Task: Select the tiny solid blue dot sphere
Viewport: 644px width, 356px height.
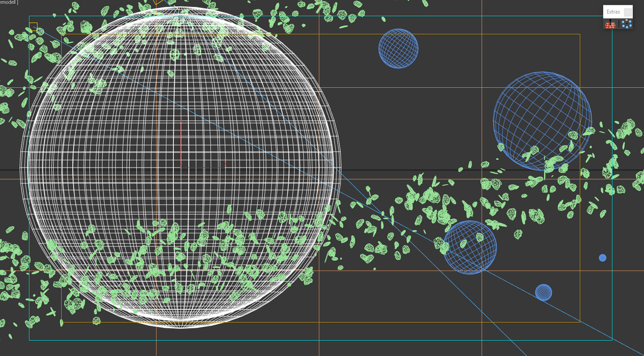Action: (602, 258)
